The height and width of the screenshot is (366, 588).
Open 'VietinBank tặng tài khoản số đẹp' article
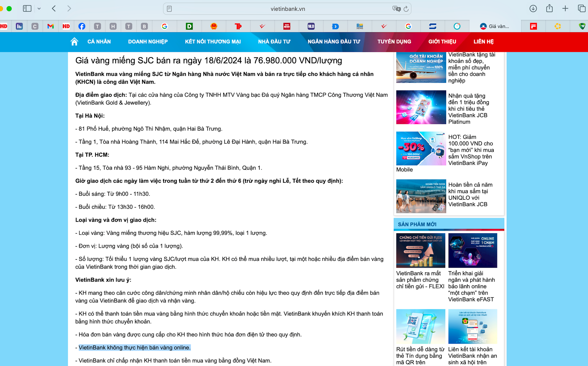point(472,67)
